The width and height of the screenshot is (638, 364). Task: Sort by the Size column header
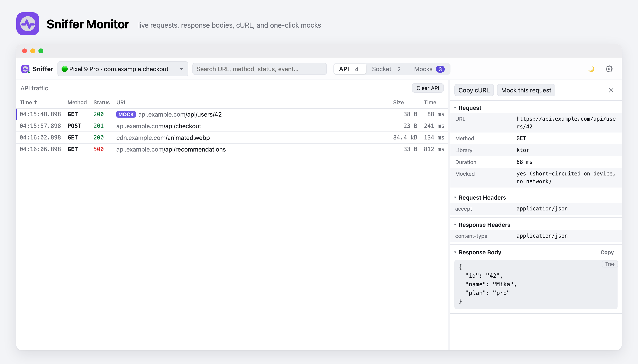pos(398,102)
